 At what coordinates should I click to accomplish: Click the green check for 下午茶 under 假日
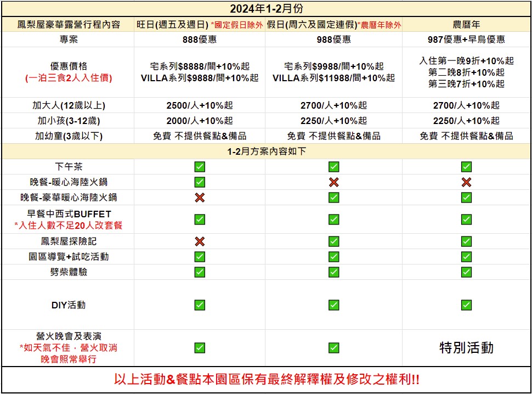pyautogui.click(x=334, y=167)
